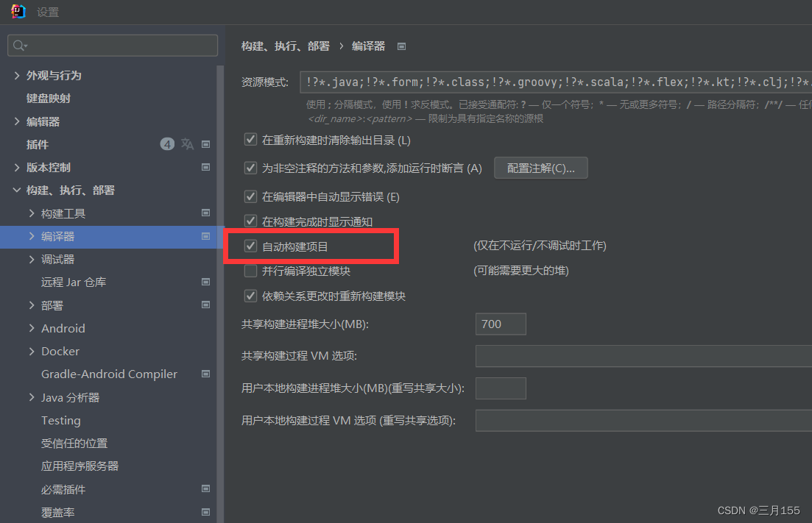The image size is (812, 523).
Task: Open the 配置注解(C) dialog
Action: coord(540,168)
